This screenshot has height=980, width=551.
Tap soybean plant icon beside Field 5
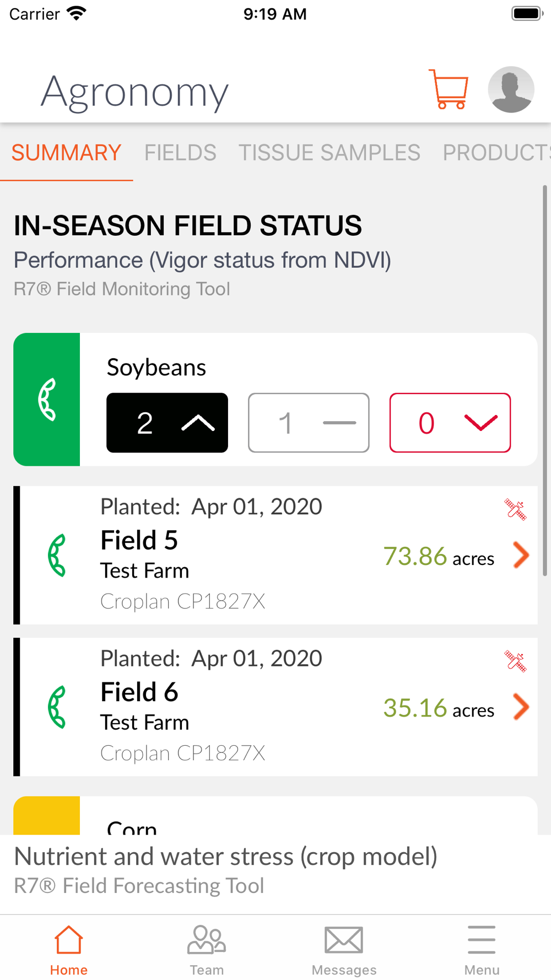(57, 555)
